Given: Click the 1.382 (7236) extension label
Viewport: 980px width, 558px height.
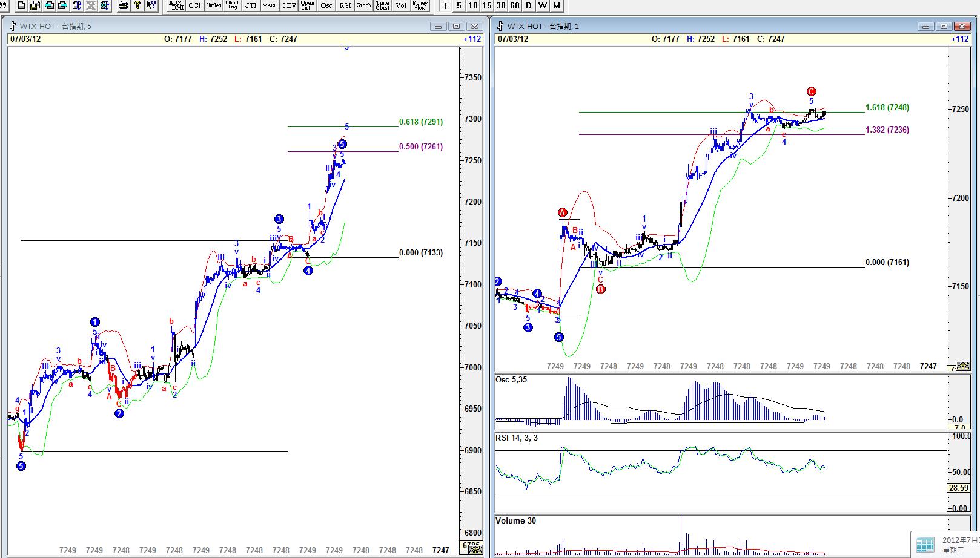Looking at the screenshot, I should pos(887,130).
